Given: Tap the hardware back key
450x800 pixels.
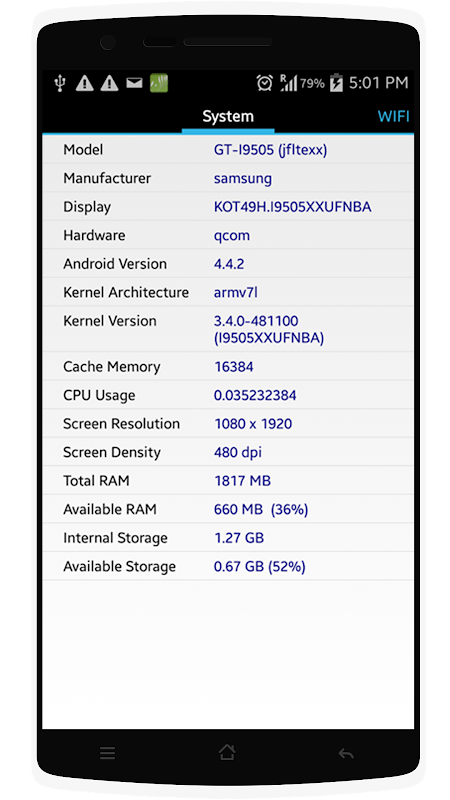Looking at the screenshot, I should 346,753.
